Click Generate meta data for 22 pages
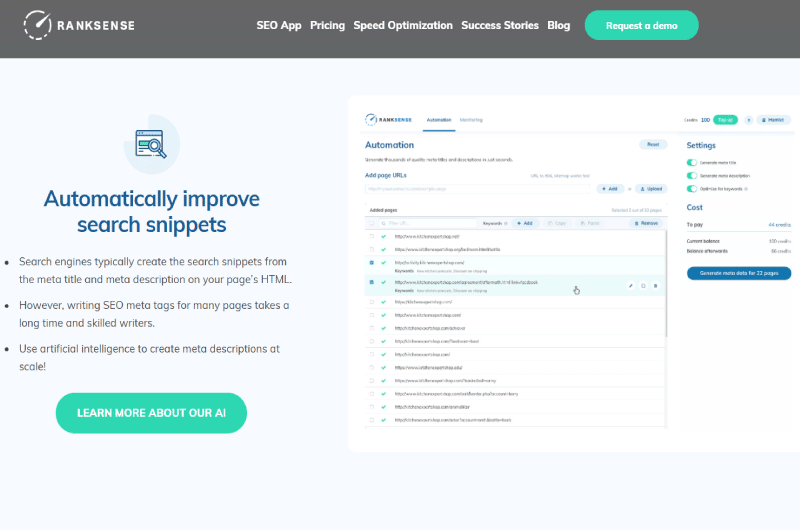 tap(739, 273)
